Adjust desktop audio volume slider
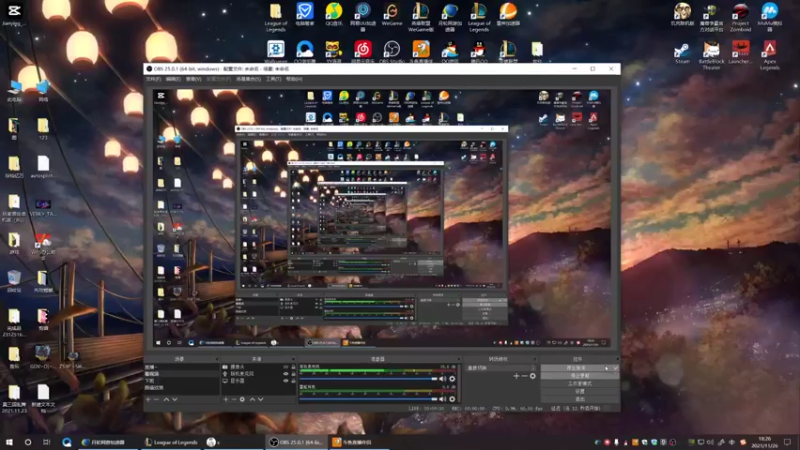Screen dimensions: 800x450 (368, 379)
